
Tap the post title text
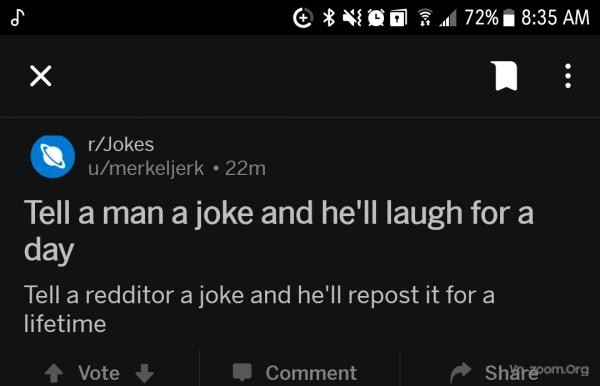[x=279, y=231]
